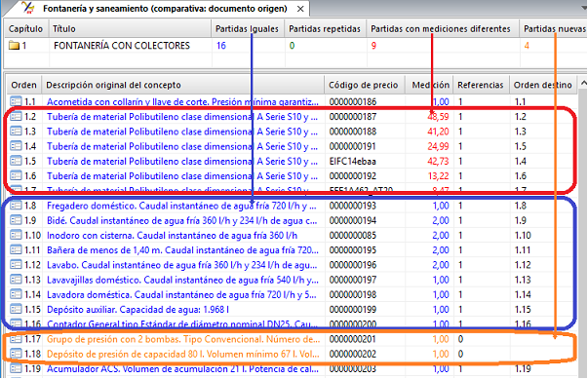
Task: Select Bañera de menos de 1,40 m row
Action: pyautogui.click(x=182, y=250)
